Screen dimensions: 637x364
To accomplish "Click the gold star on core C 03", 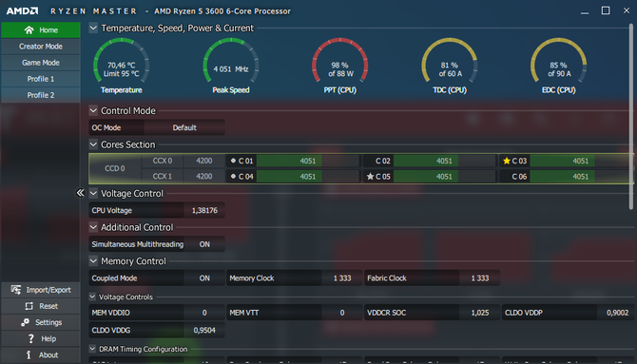I will [506, 161].
